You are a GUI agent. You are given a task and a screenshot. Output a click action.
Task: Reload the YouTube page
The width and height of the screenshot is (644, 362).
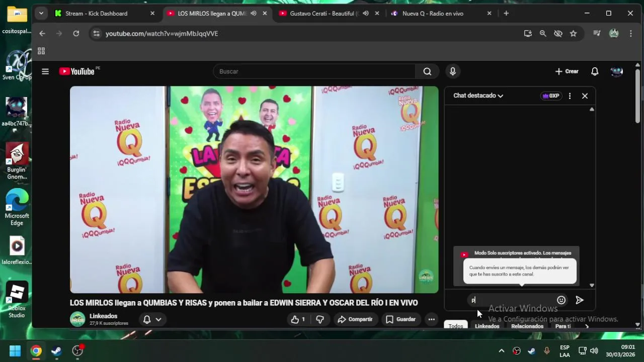76,33
